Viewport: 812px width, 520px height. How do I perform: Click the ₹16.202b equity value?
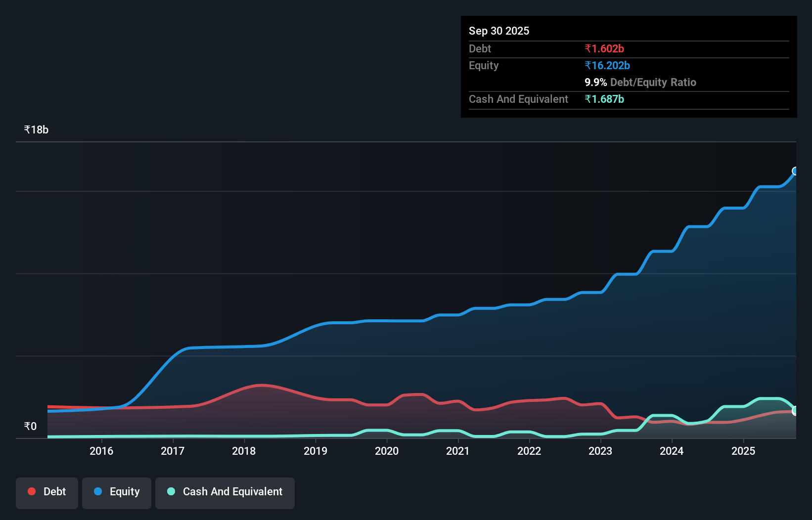click(x=607, y=65)
